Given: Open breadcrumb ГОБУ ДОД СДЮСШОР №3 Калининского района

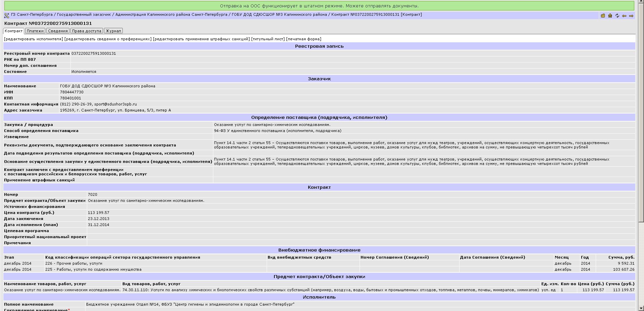Looking at the screenshot, I should [x=279, y=15].
